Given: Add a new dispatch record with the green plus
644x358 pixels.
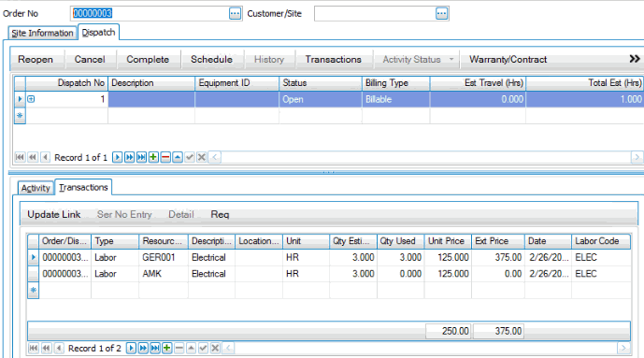Looking at the screenshot, I should tap(153, 157).
